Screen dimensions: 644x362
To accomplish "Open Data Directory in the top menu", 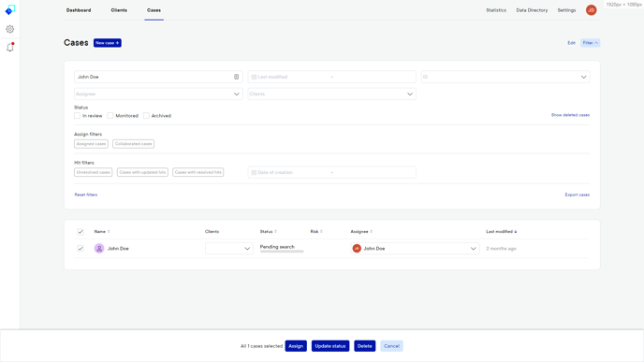I will (532, 10).
